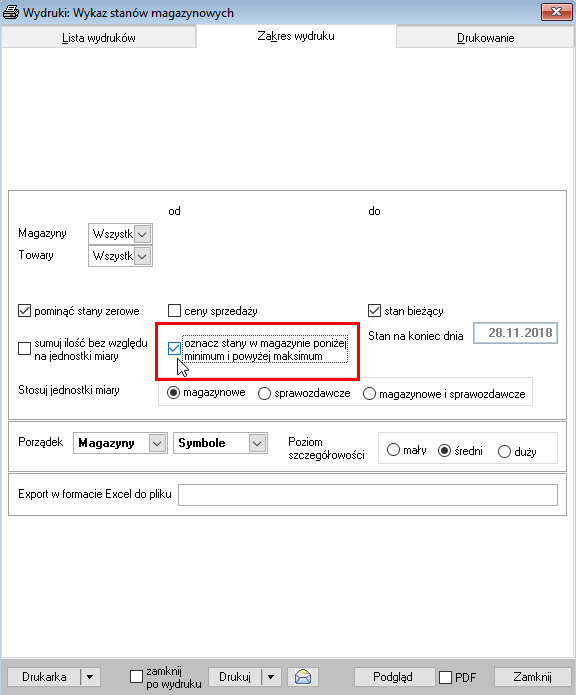
Task: Click the Stan na koniec dnia date field
Action: (515, 333)
